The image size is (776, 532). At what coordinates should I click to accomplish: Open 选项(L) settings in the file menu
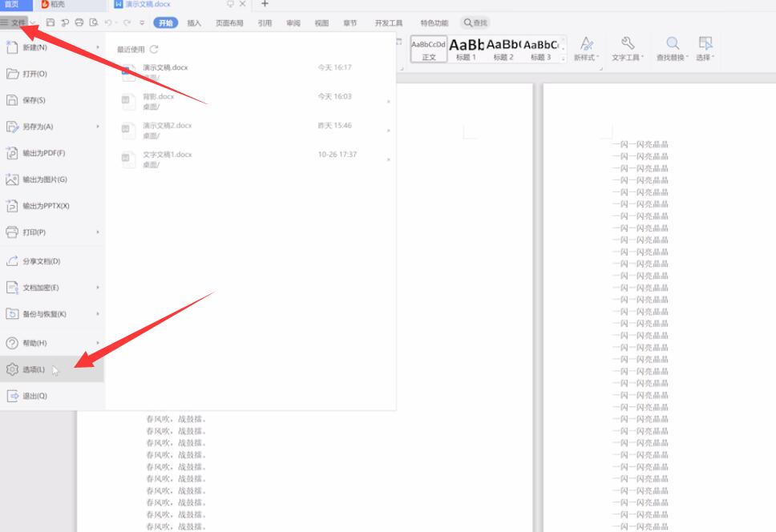point(52,369)
